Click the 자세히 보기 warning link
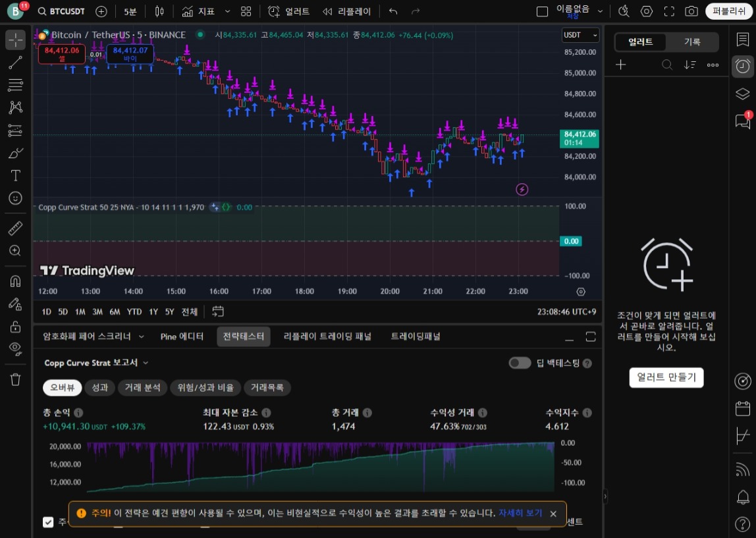The image size is (756, 538). pos(520,514)
